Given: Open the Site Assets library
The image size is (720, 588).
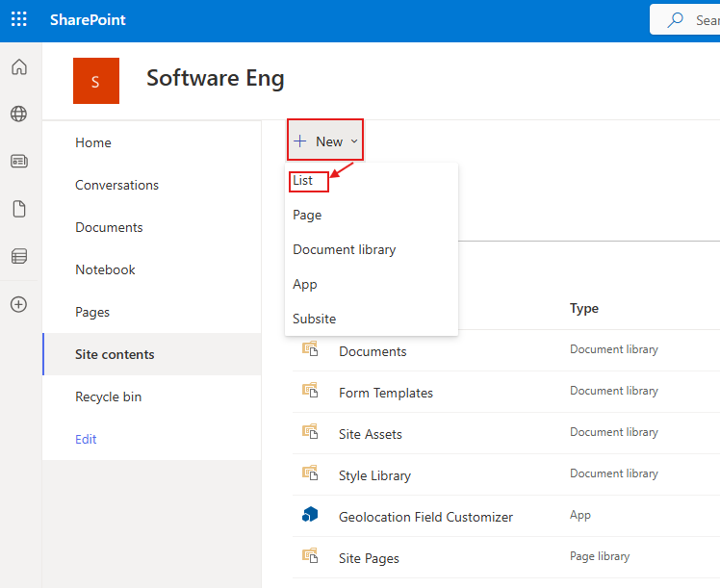Looking at the screenshot, I should tap(370, 434).
